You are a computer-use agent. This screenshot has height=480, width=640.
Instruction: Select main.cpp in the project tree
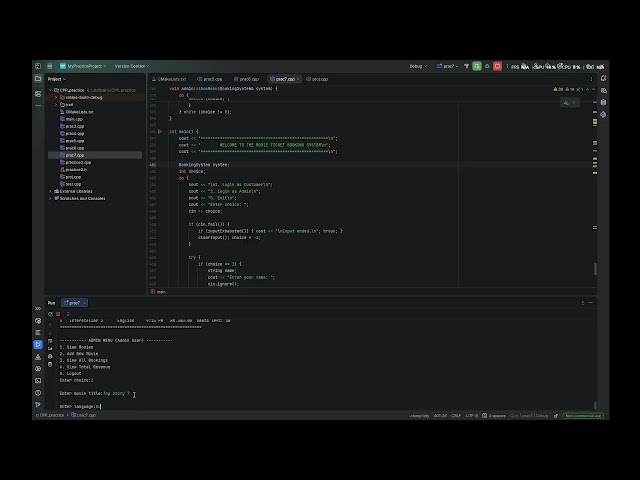(x=74, y=119)
